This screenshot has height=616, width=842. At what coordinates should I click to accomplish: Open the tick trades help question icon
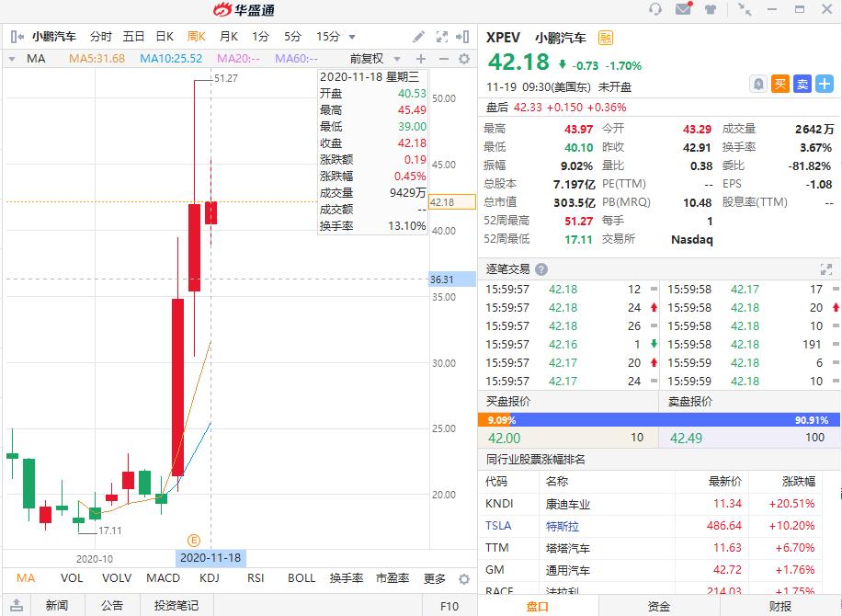pyautogui.click(x=541, y=269)
